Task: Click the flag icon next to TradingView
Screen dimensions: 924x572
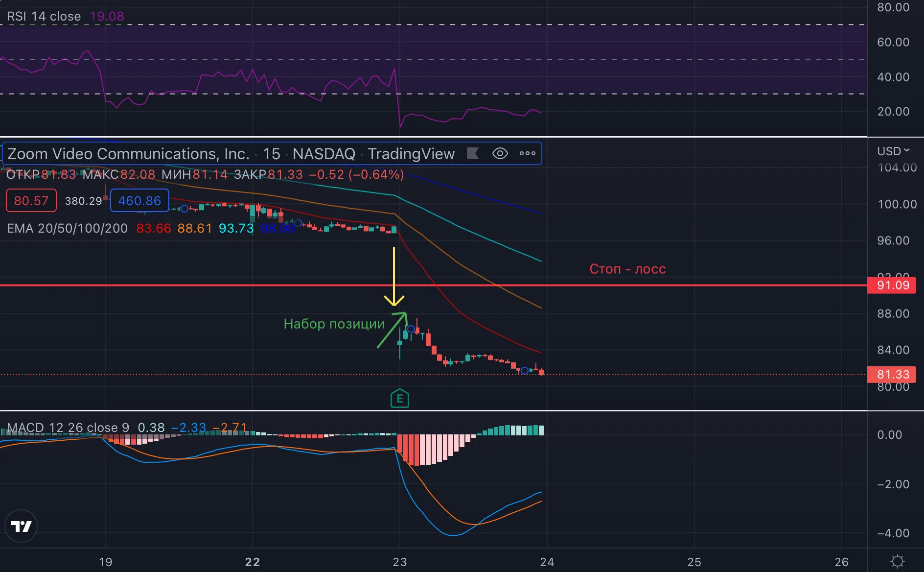Action: pos(473,153)
